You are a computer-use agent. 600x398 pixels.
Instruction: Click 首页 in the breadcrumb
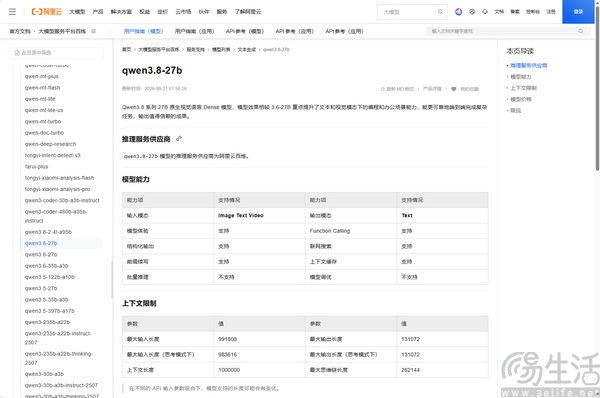127,49
